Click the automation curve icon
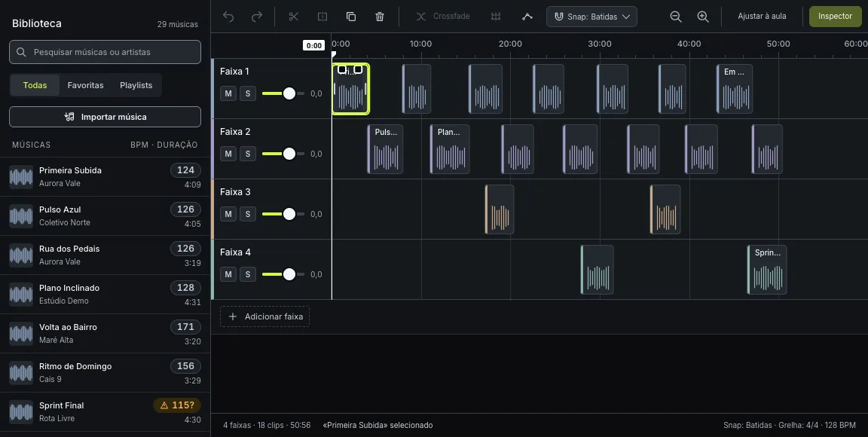The width and height of the screenshot is (868, 437). (527, 17)
